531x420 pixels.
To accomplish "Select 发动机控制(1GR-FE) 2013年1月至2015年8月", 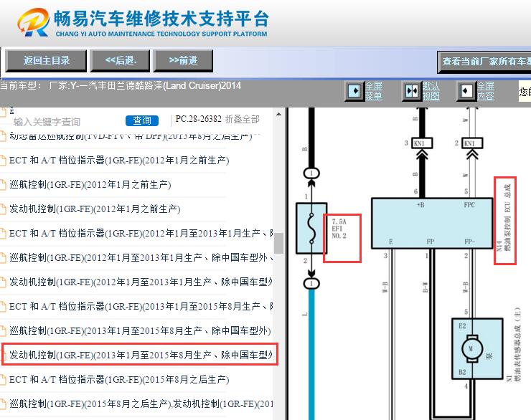I will (140, 355).
